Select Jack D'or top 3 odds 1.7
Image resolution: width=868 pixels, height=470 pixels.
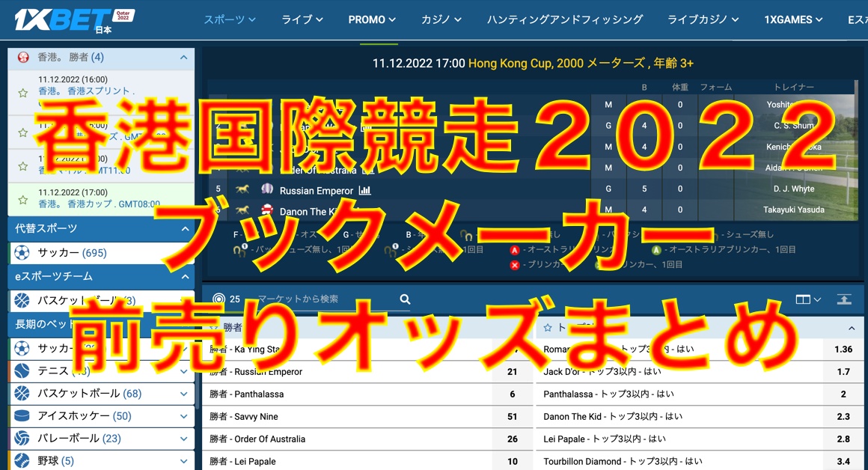click(x=843, y=372)
